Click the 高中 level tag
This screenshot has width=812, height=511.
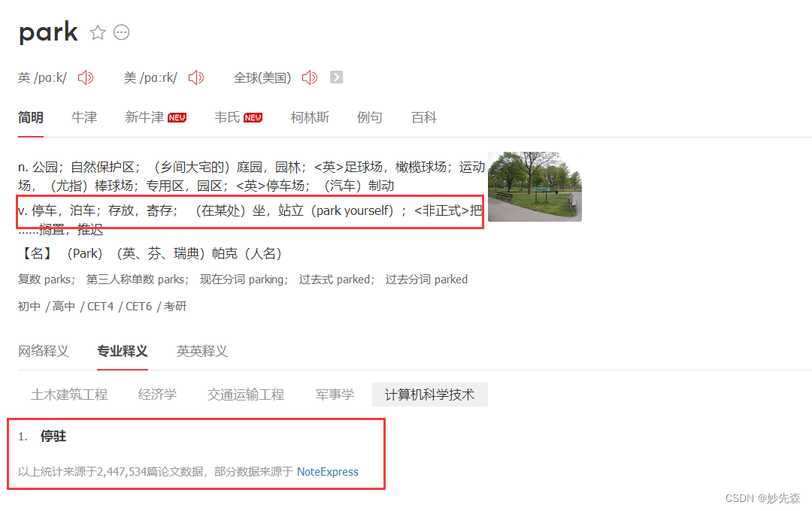[64, 307]
